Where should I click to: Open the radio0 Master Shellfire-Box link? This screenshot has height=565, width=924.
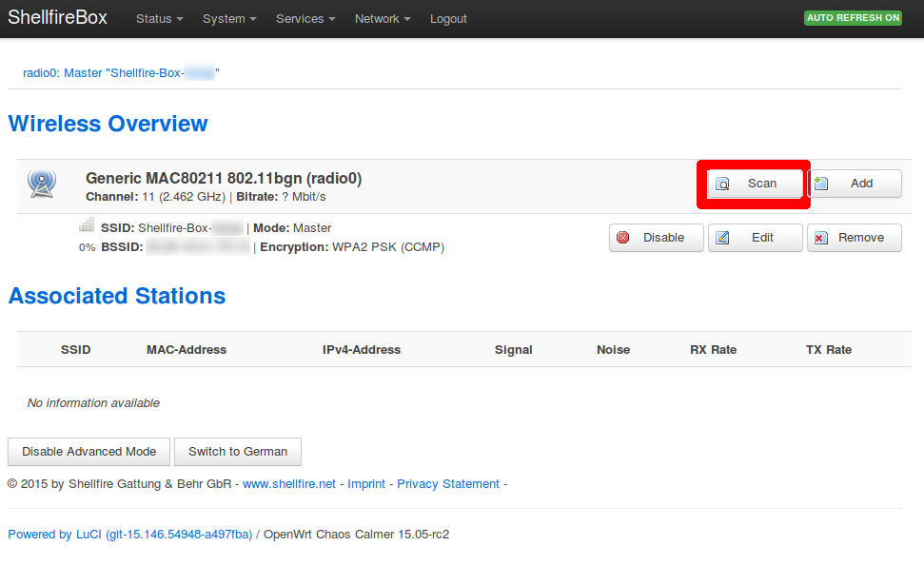pos(121,73)
